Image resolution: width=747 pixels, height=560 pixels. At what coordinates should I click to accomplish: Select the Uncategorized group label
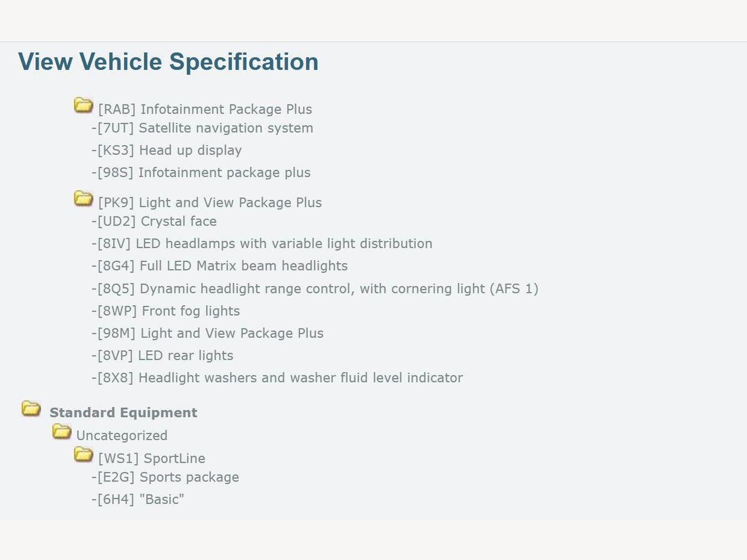[x=122, y=435]
